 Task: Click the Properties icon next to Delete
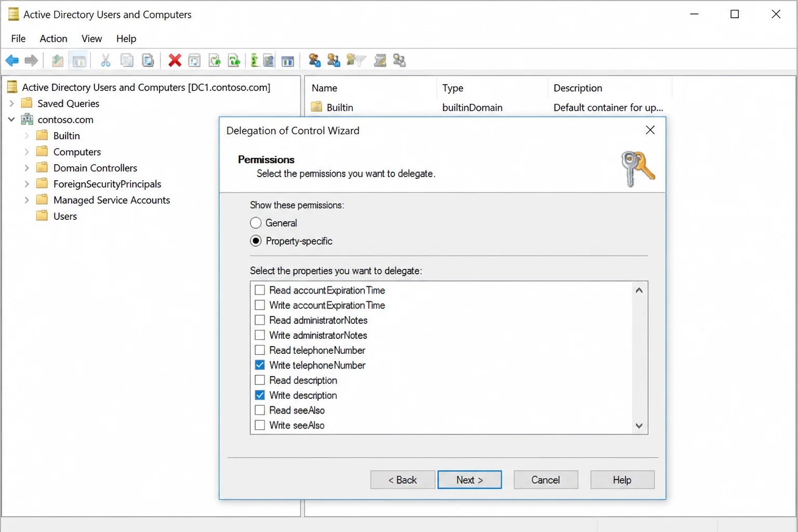(194, 61)
